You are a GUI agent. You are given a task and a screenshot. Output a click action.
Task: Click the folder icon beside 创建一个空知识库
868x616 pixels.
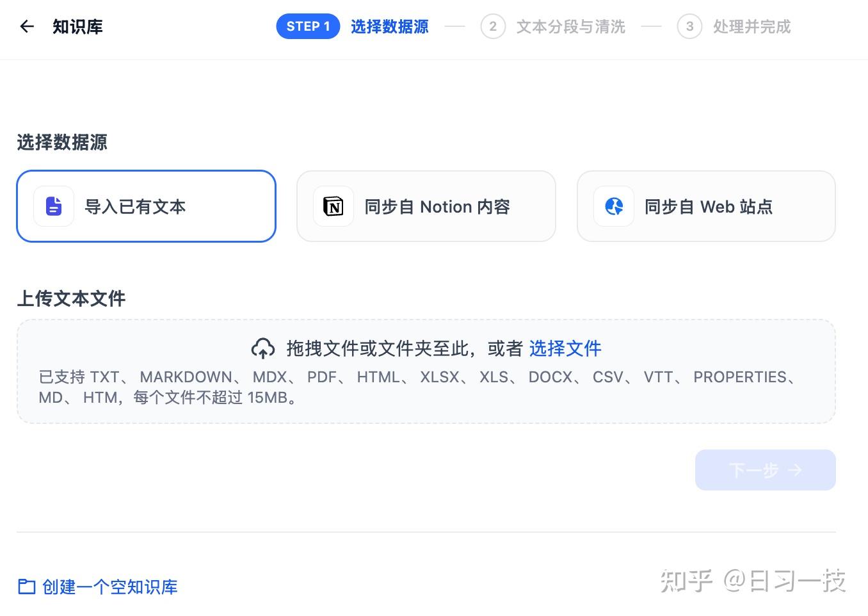(x=26, y=587)
